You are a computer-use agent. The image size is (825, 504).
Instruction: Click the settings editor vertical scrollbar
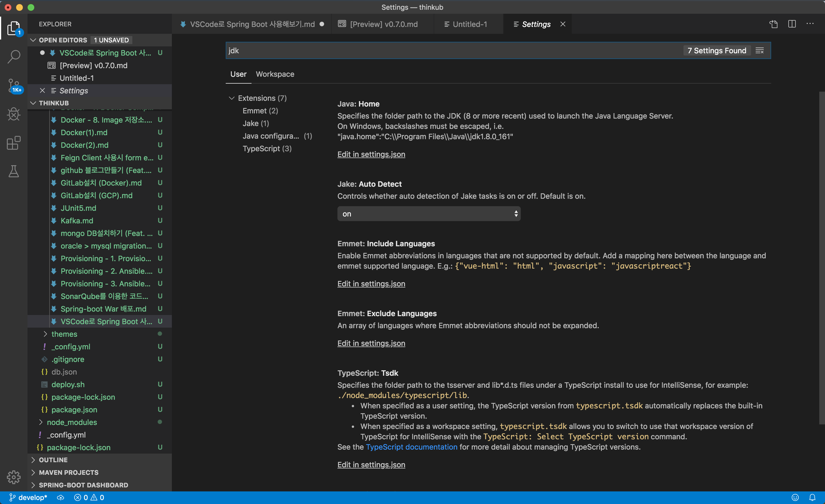pyautogui.click(x=822, y=258)
